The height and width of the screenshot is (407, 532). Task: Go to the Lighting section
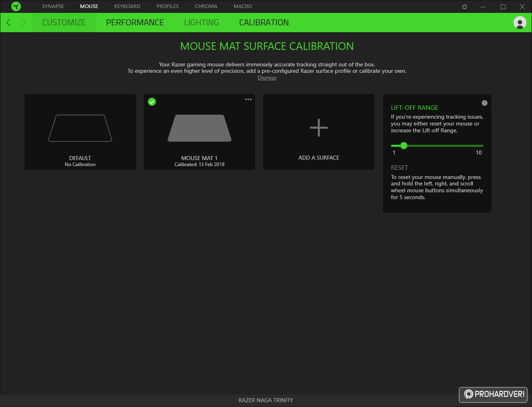click(x=201, y=23)
